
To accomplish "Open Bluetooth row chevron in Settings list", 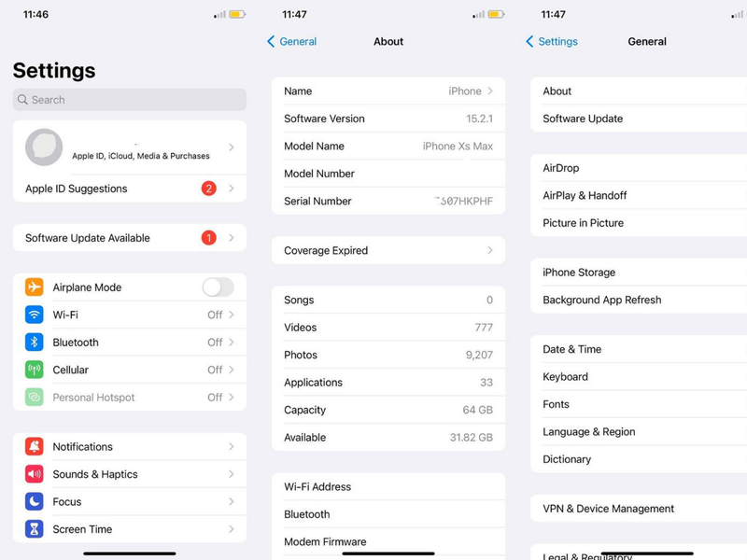I will [x=232, y=343].
